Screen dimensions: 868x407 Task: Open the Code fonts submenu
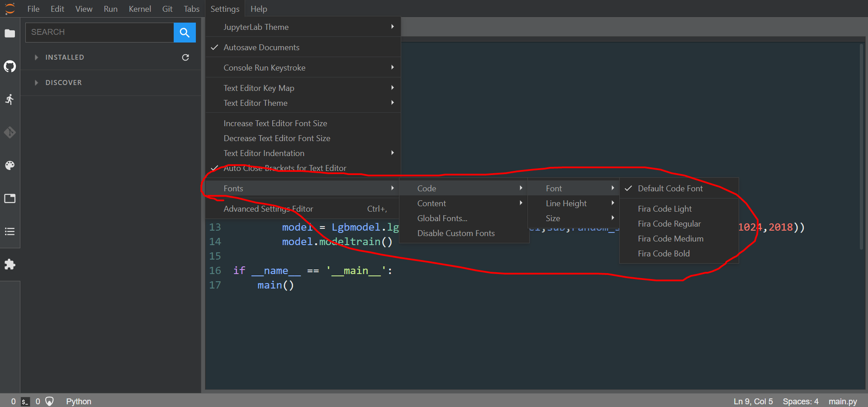pyautogui.click(x=464, y=189)
